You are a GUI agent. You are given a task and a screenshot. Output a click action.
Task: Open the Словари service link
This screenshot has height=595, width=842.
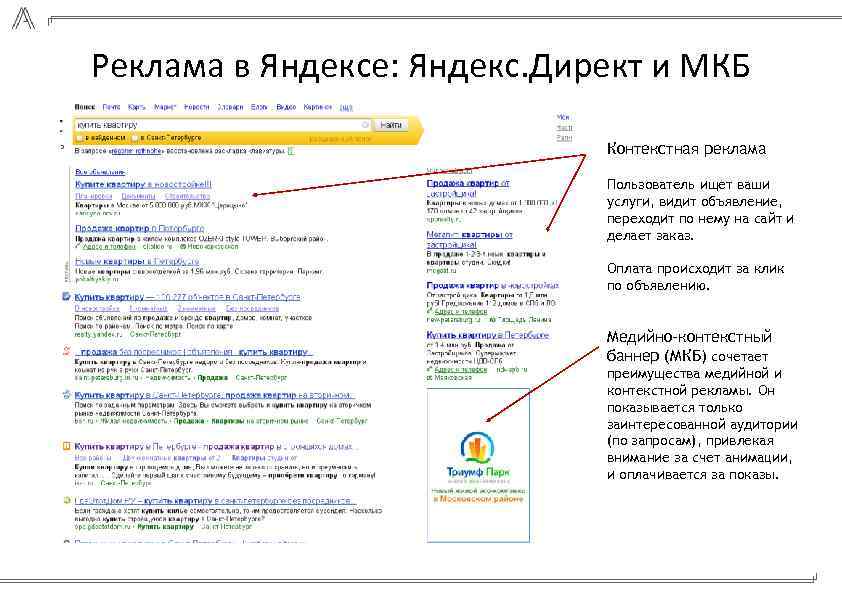(x=230, y=107)
